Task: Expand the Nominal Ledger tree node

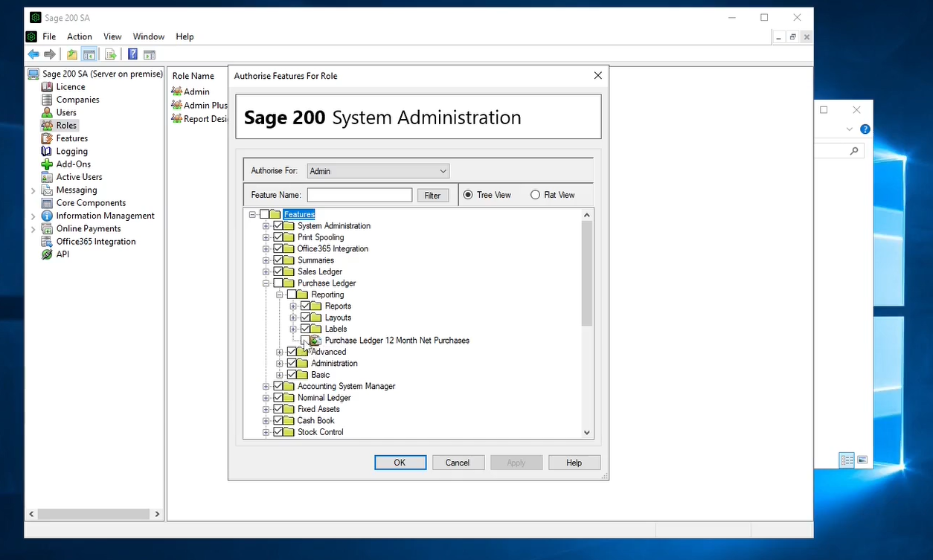Action: [x=266, y=398]
